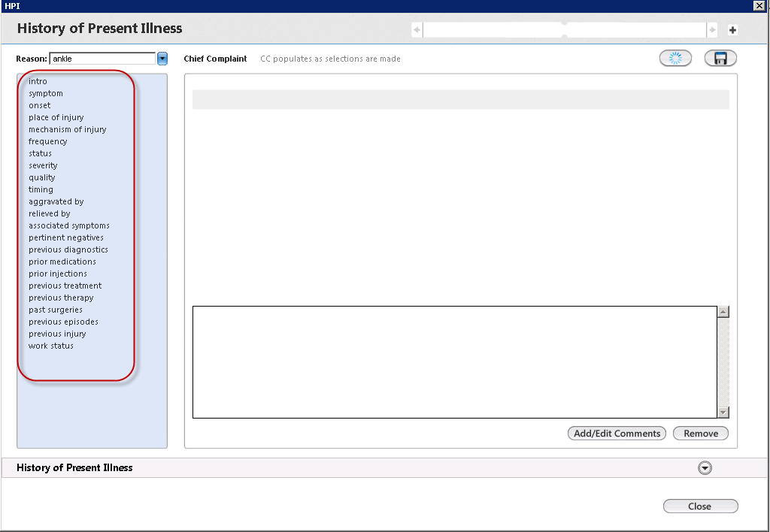The height and width of the screenshot is (532, 770).
Task: Select 'onset' in the category list
Action: (39, 105)
